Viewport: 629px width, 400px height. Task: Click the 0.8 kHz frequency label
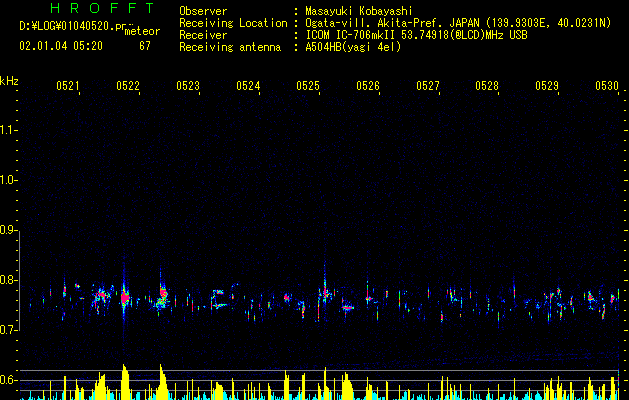pyautogui.click(x=7, y=280)
